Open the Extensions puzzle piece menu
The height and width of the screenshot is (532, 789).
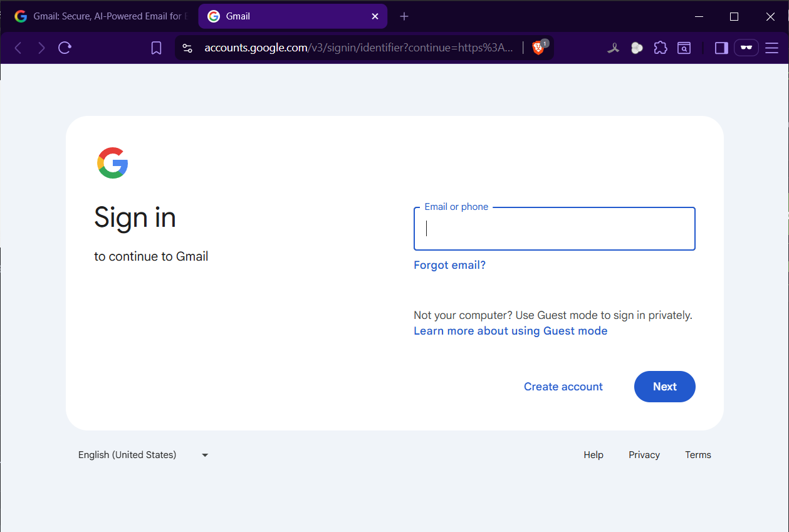(661, 48)
